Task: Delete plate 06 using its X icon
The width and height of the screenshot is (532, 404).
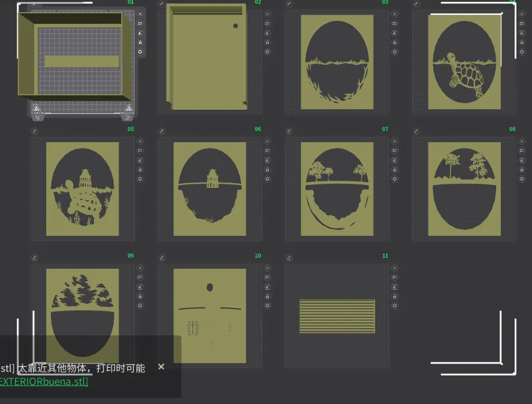Action: (267, 141)
